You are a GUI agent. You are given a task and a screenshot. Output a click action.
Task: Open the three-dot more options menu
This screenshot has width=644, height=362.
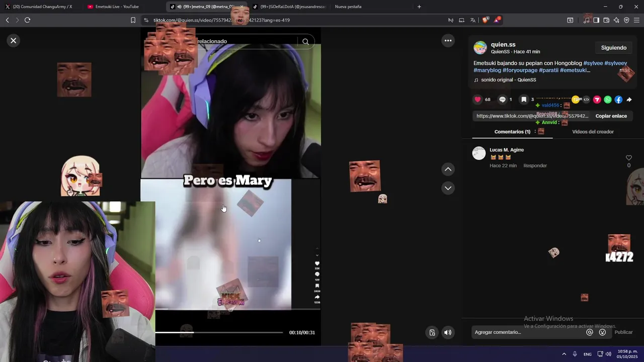pyautogui.click(x=448, y=41)
